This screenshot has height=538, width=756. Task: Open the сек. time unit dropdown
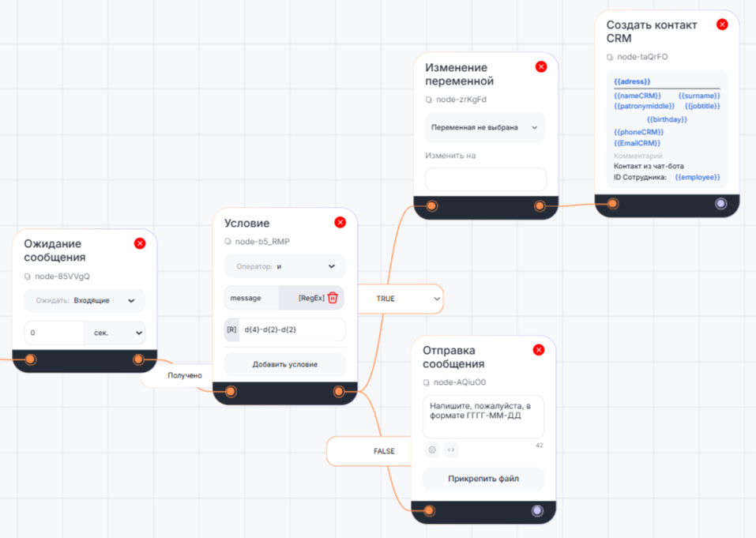(x=115, y=333)
